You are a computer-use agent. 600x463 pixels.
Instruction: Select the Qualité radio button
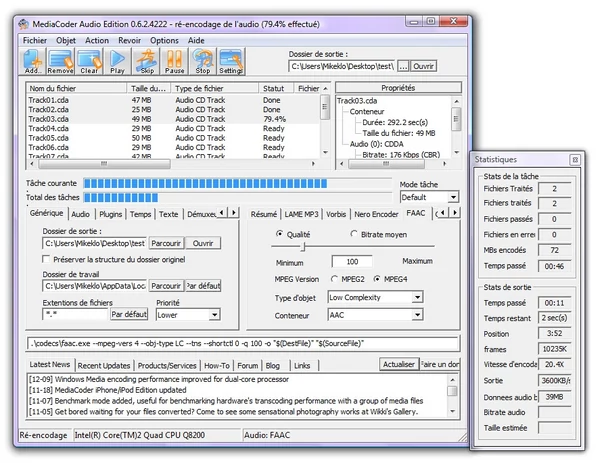tap(280, 234)
